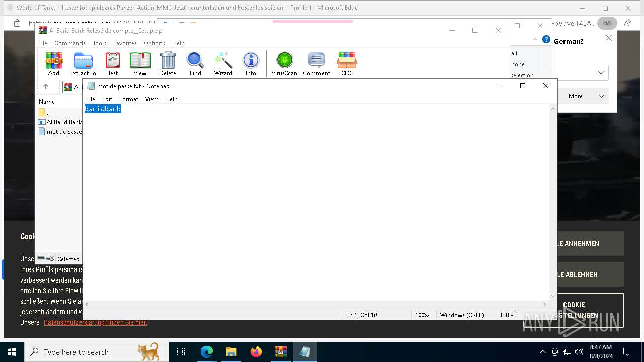Click the highlighted baridbank text in Notepad
This screenshot has height=362, width=644.
tap(103, 109)
